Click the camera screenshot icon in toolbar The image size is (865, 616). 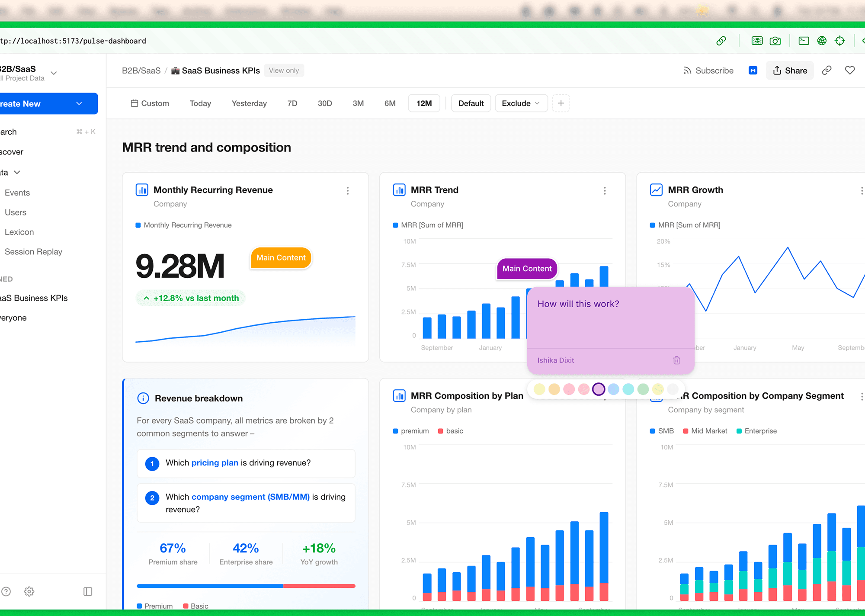click(775, 41)
